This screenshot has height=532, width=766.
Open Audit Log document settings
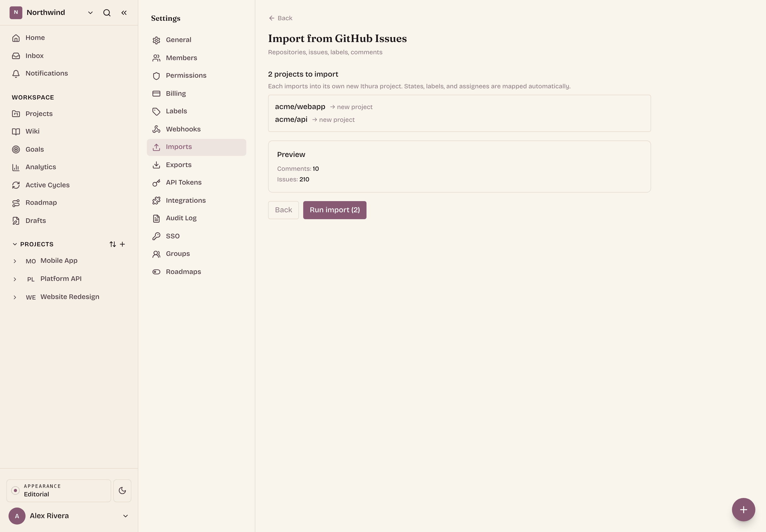[x=196, y=218]
